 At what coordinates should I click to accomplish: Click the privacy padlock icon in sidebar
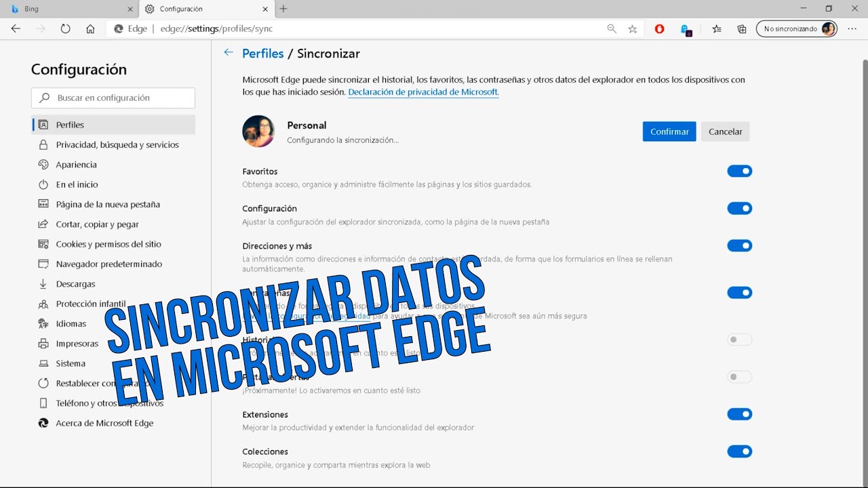[43, 144]
